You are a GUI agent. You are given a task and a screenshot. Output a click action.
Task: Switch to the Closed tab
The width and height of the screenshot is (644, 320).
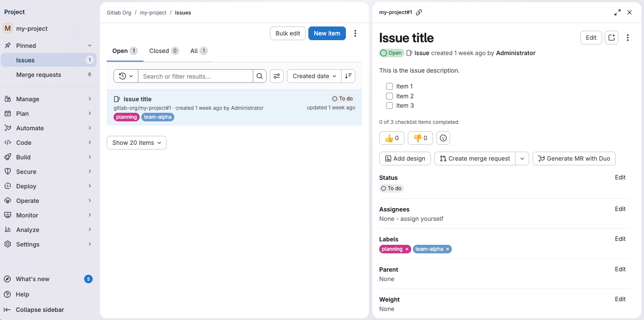[x=164, y=51]
